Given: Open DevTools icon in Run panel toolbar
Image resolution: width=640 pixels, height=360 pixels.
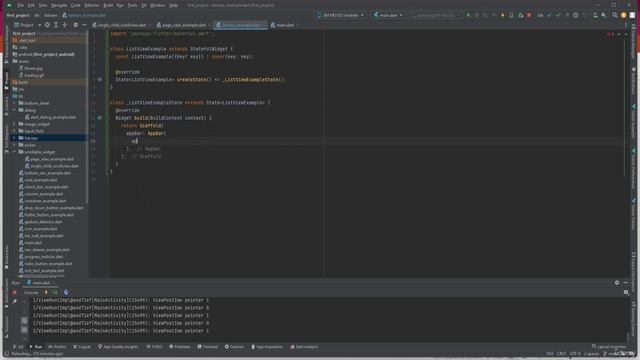Looking at the screenshot, I should 66,292.
